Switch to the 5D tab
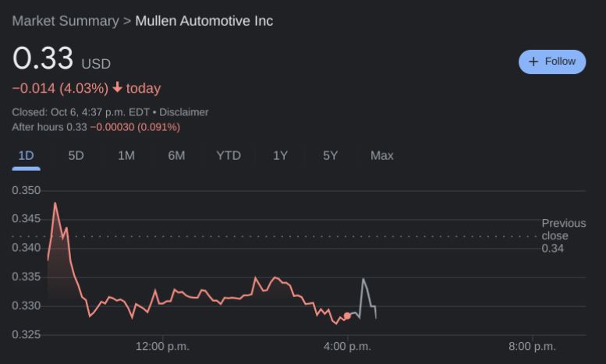 [x=76, y=156]
